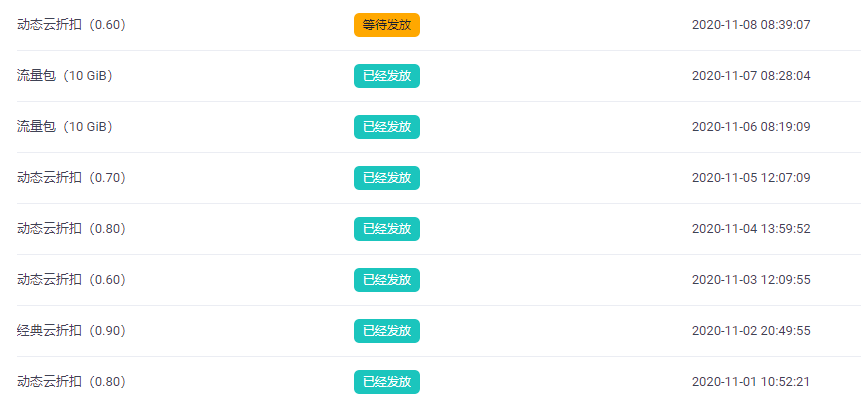Click timestamp 2020-11-08 08:39:07
The width and height of the screenshot is (861, 404).
(751, 25)
